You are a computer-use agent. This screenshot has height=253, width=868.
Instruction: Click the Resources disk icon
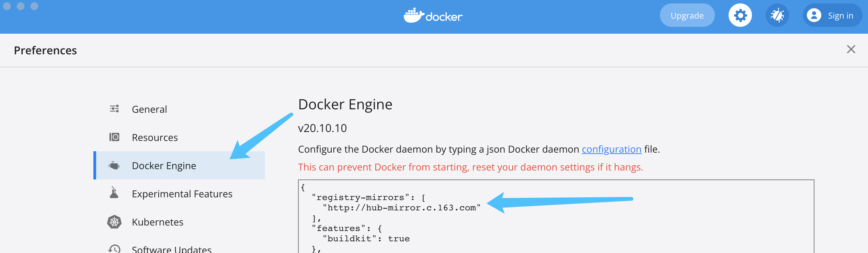114,137
